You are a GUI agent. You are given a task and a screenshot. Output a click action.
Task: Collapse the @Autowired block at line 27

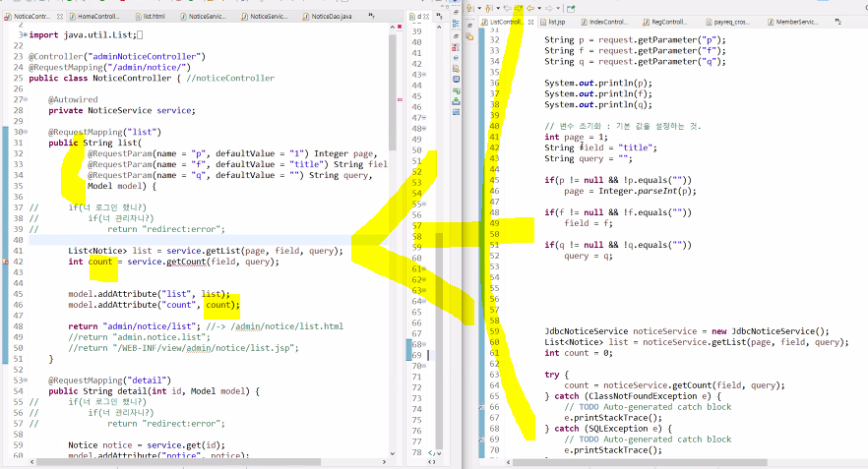point(26,99)
